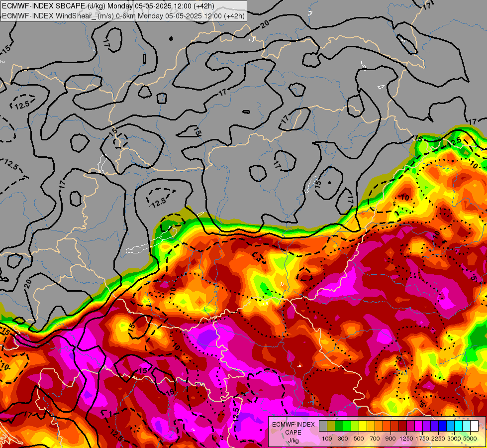487x448 pixels.
Task: Select the 300 legend value
Action: pos(343,439)
